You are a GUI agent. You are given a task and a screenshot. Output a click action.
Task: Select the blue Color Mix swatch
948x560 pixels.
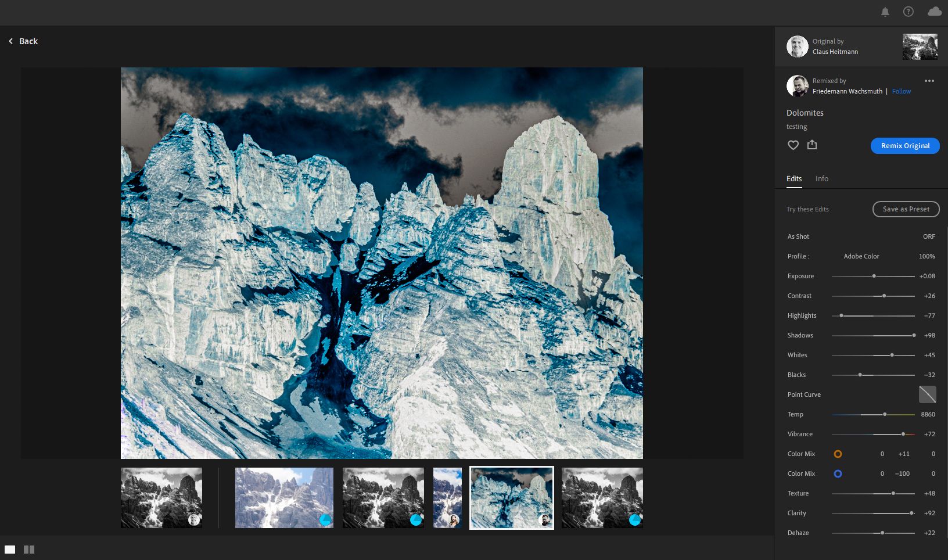point(838,473)
